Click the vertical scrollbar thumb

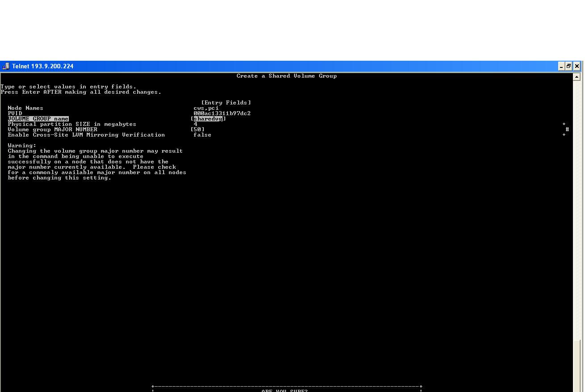click(577, 365)
